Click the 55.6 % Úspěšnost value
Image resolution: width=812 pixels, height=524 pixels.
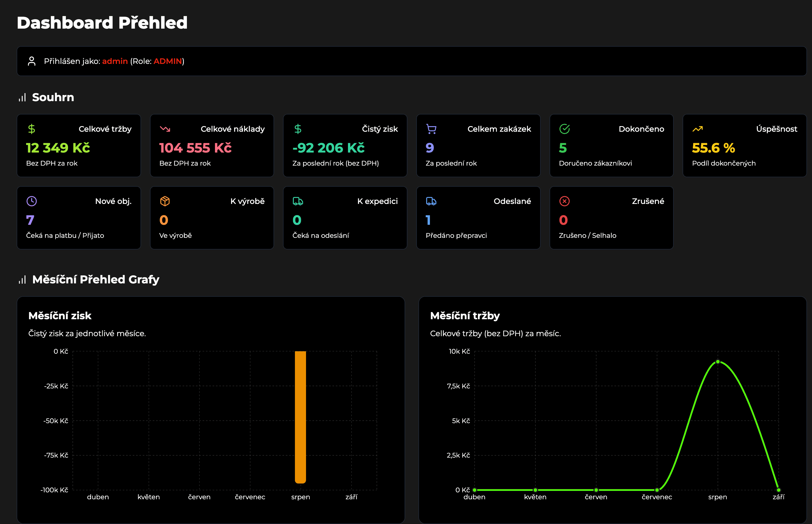[x=713, y=148]
